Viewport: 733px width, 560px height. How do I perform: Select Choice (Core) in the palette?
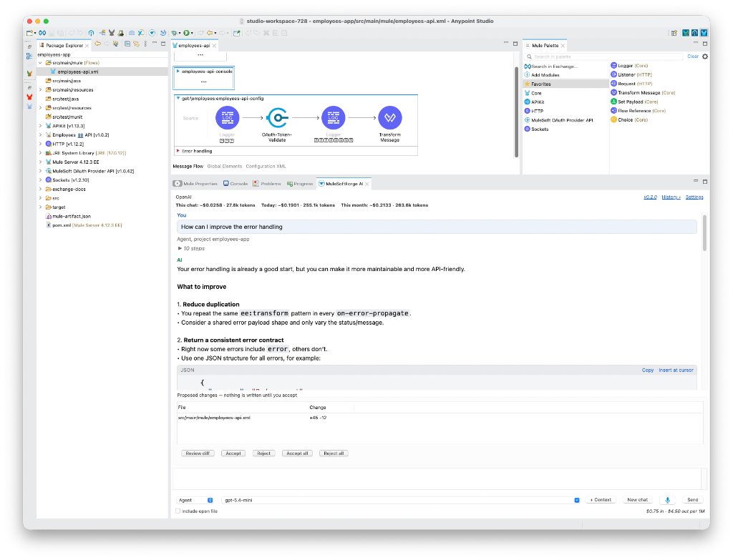(629, 119)
